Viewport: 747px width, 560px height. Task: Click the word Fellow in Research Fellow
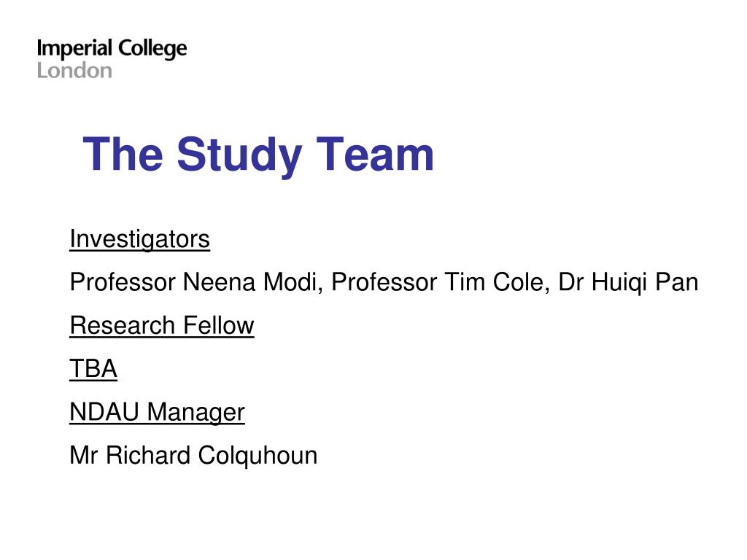219,326
